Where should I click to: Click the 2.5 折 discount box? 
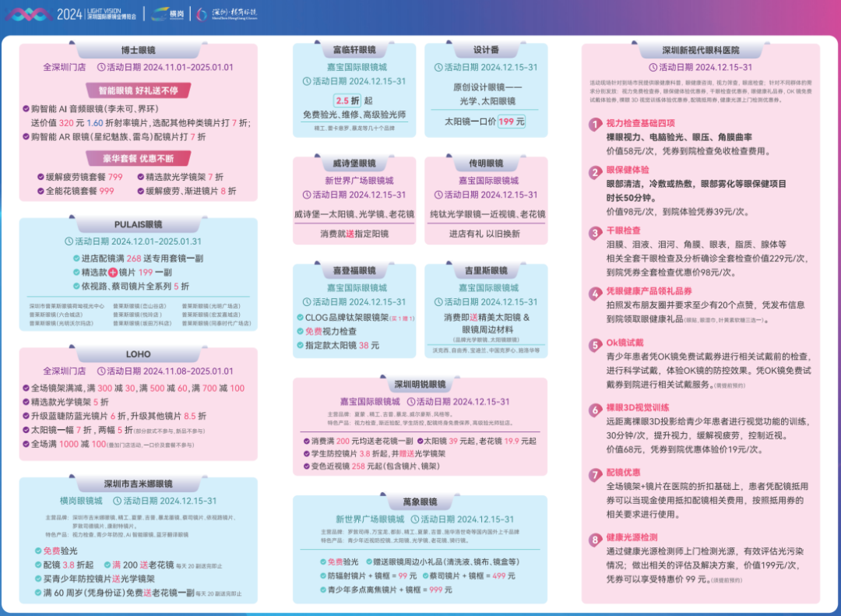(347, 100)
